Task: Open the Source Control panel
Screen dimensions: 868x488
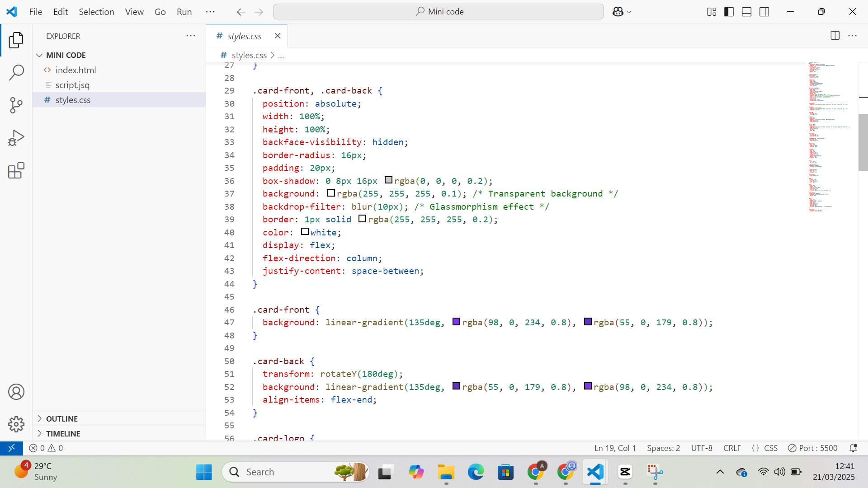Action: [x=16, y=105]
